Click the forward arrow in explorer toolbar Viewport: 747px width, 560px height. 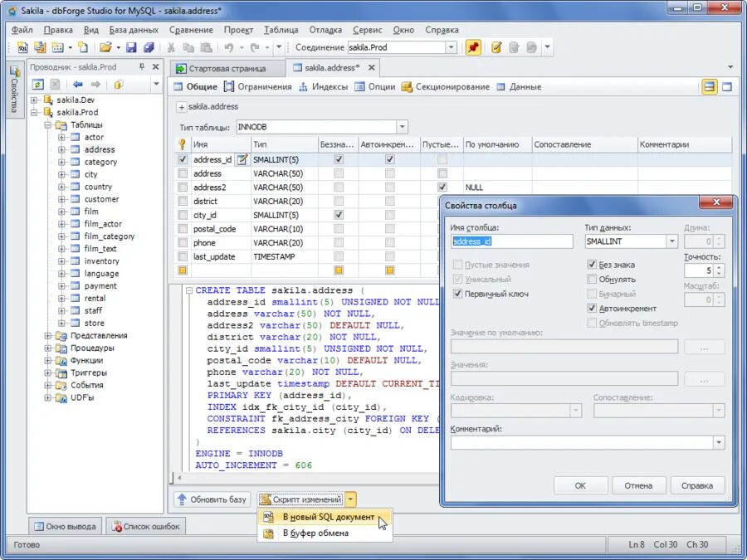95,85
